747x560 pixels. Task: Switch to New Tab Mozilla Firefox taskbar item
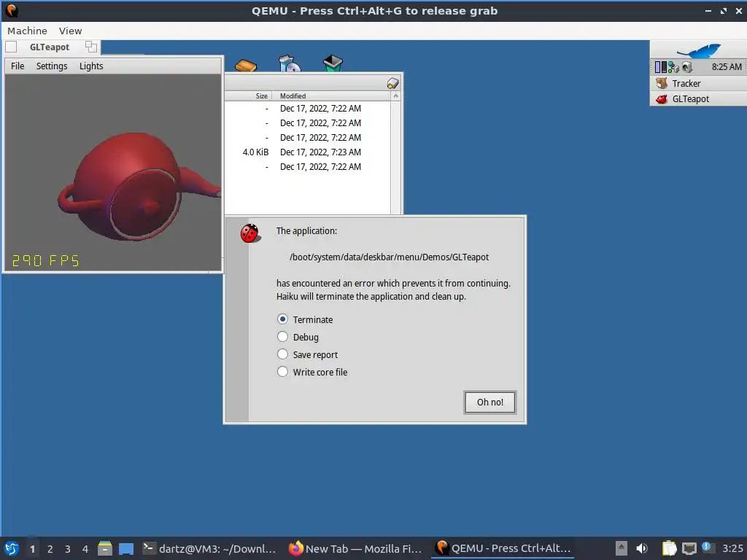[355, 548]
